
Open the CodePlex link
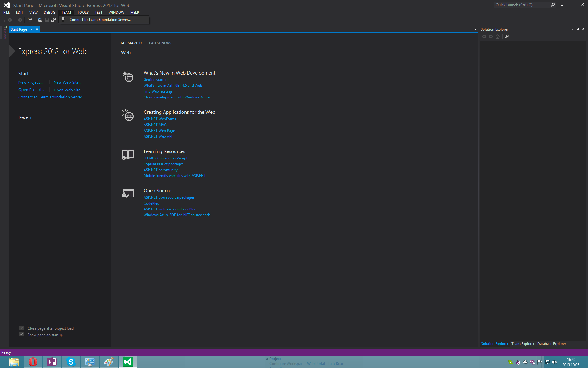(x=151, y=203)
